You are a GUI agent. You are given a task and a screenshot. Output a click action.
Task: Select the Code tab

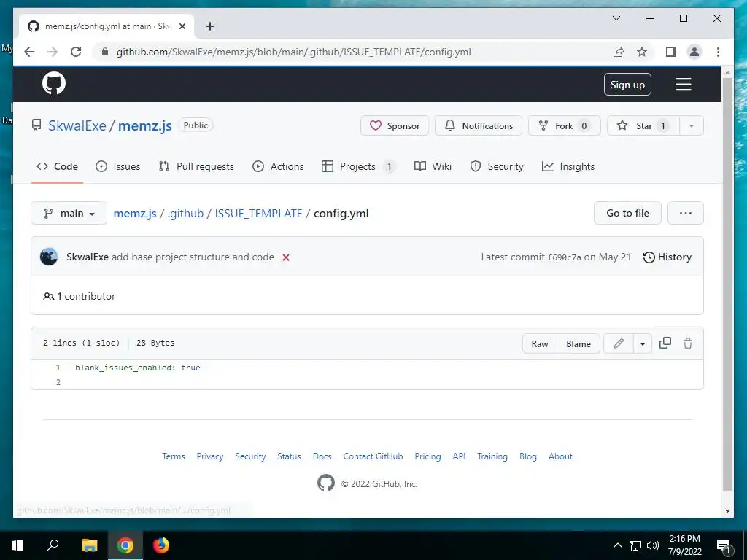(x=57, y=166)
